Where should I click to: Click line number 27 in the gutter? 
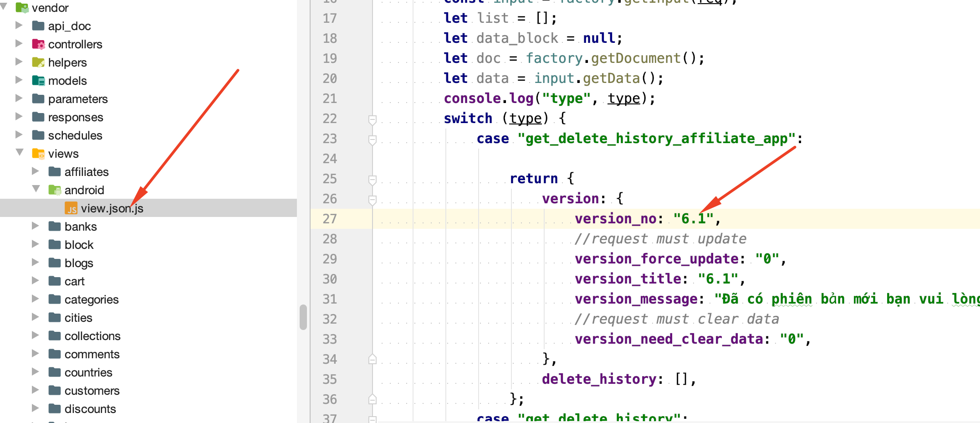330,219
